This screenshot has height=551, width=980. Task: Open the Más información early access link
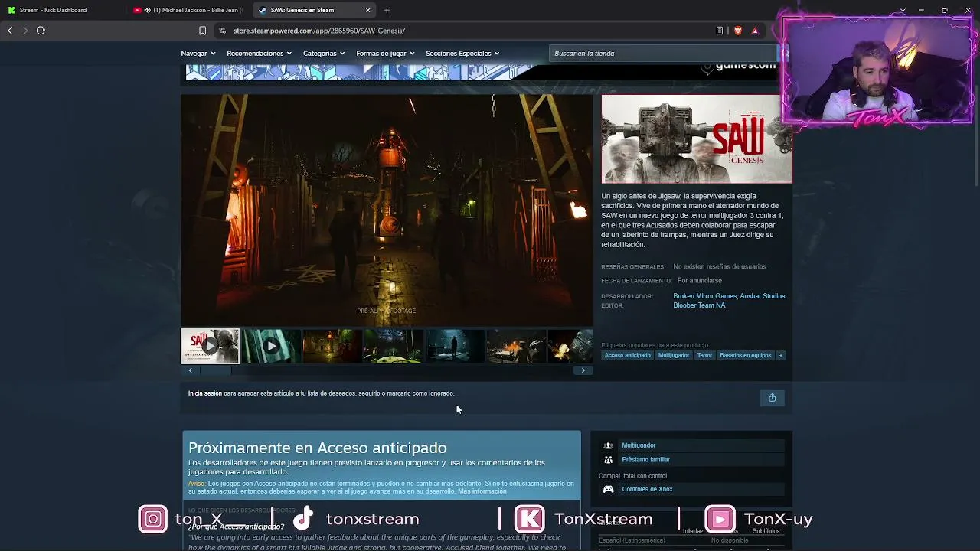pos(482,491)
